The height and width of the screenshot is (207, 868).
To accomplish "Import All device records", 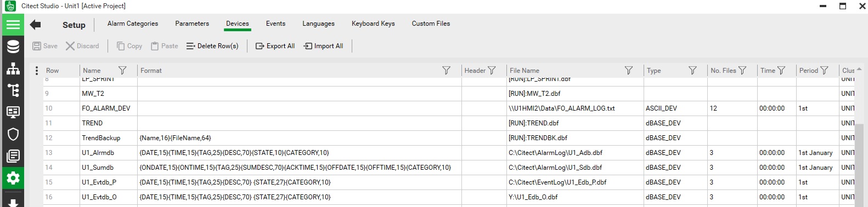I will coord(324,46).
